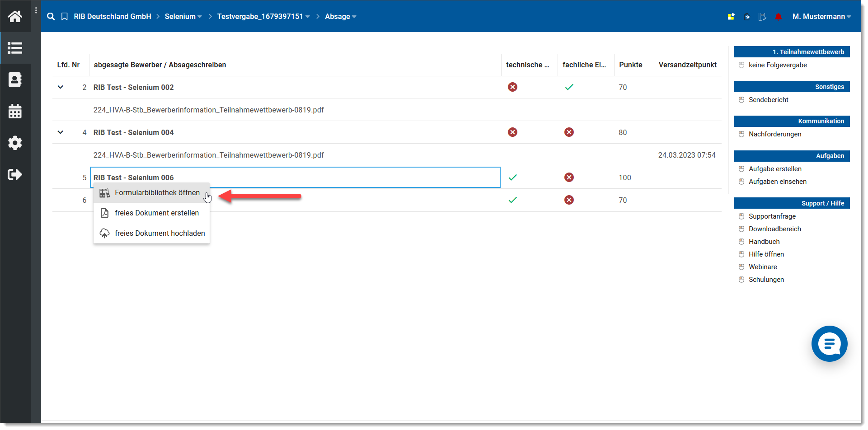This screenshot has height=430, width=868.
Task: Click the red notification bell
Action: pos(778,17)
